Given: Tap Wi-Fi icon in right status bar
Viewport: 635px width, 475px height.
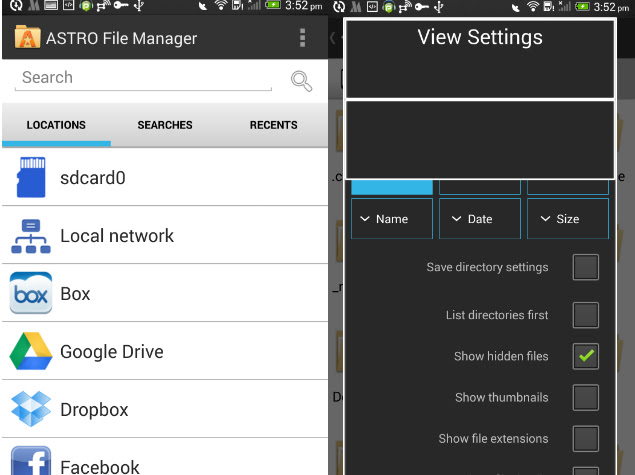Looking at the screenshot, I should pyautogui.click(x=533, y=6).
